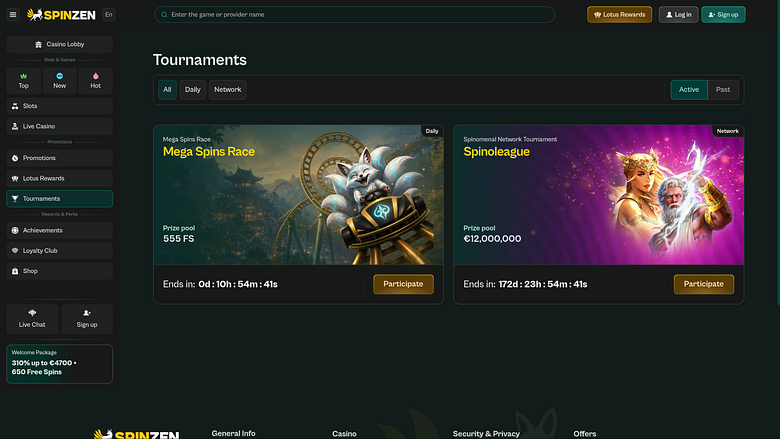
Task: Open the Spinoleague banner image
Action: 599,195
